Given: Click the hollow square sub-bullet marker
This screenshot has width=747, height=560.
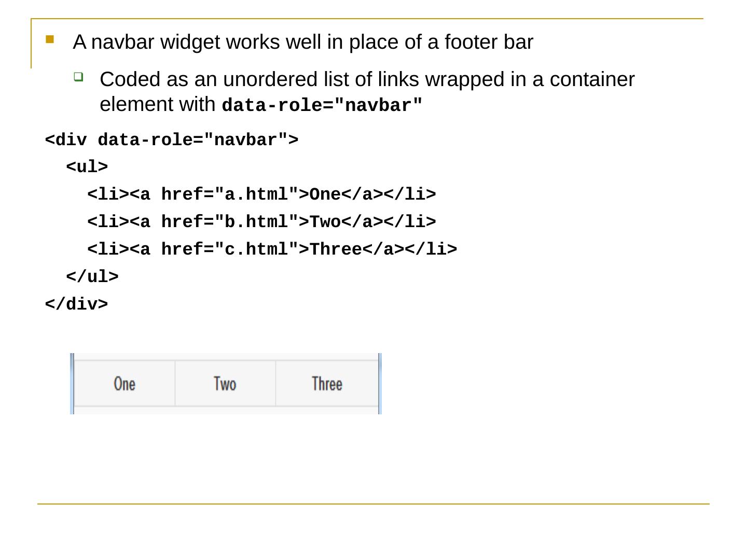Looking at the screenshot, I should (x=78, y=77).
